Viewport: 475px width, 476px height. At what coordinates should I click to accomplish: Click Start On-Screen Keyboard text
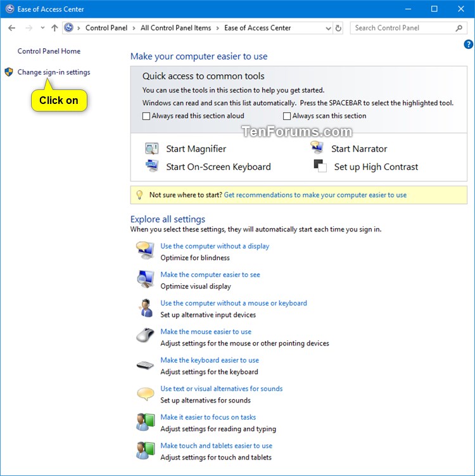pyautogui.click(x=218, y=167)
